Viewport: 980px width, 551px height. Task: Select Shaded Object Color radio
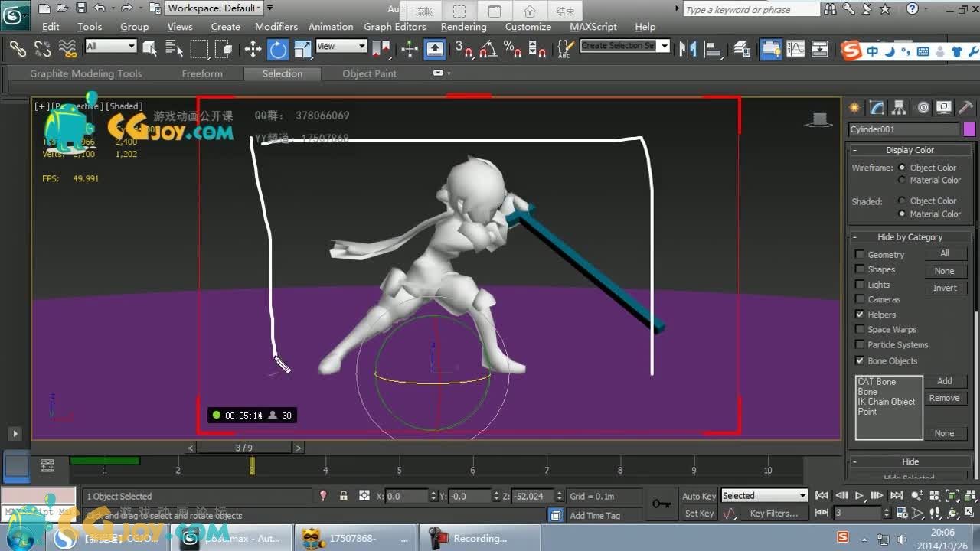902,201
